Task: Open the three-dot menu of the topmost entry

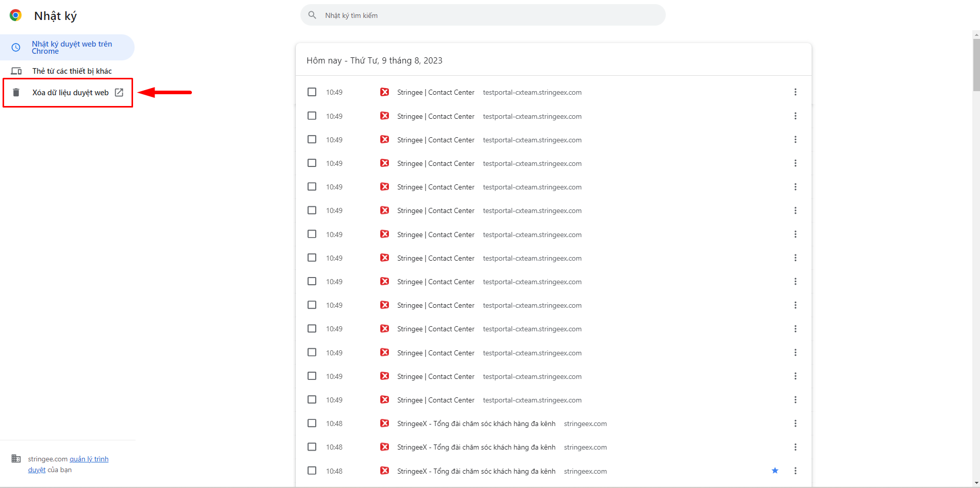Action: tap(795, 92)
